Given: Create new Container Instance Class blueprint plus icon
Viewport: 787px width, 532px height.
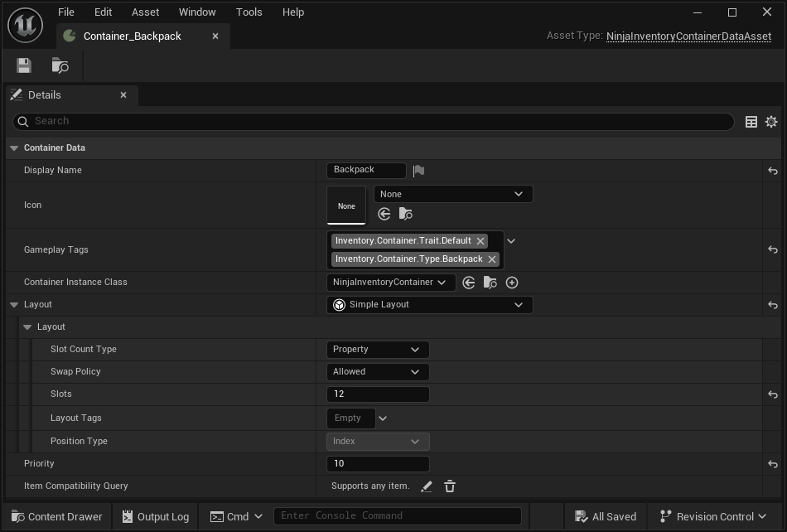Looking at the screenshot, I should point(512,283).
